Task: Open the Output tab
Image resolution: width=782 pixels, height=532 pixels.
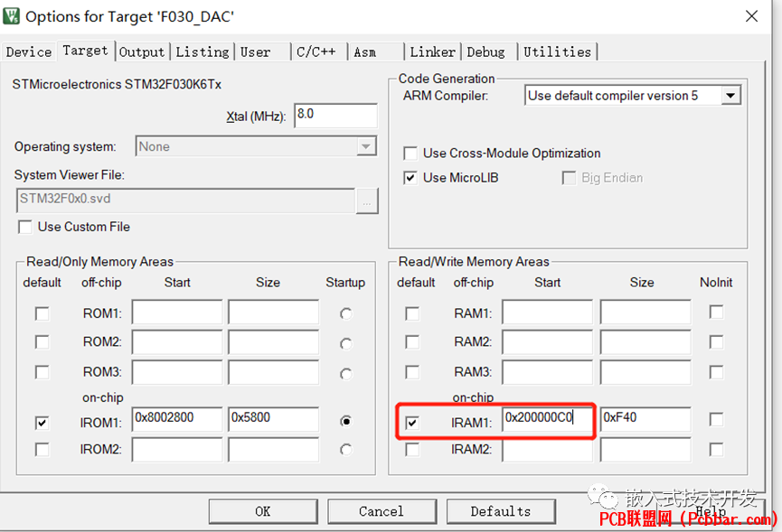Action: coord(142,51)
